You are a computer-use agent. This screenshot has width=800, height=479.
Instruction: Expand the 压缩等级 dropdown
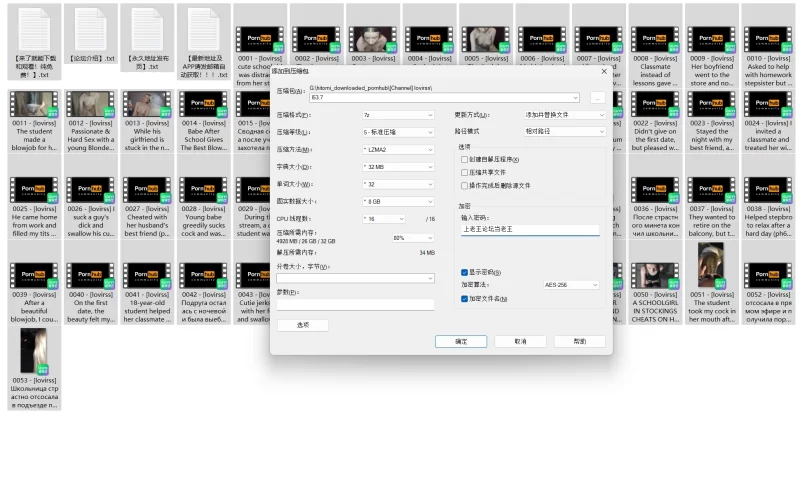pos(398,132)
